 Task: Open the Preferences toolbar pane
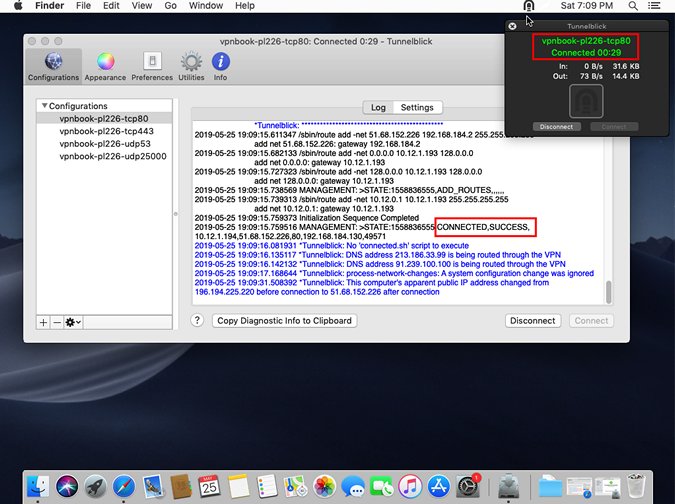pos(152,66)
